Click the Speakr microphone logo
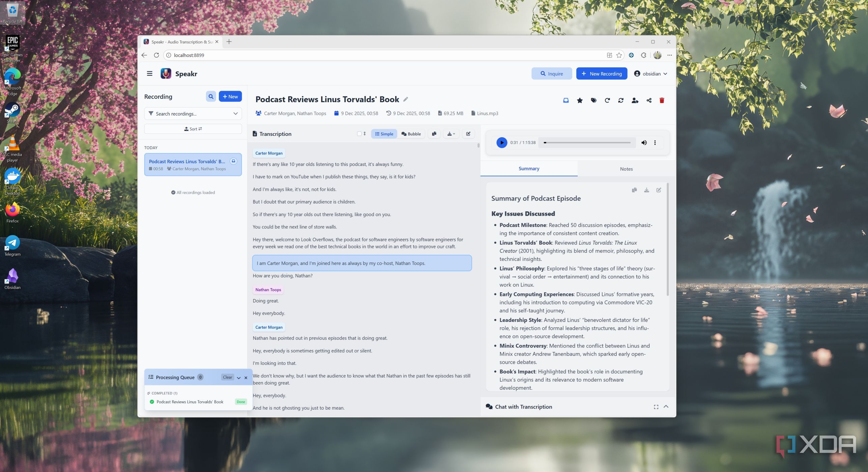868x472 pixels. coord(166,73)
